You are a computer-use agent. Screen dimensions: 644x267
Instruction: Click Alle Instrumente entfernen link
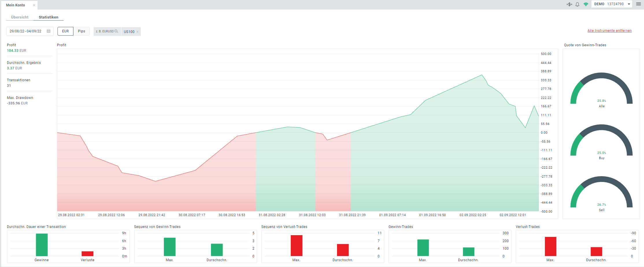[609, 31]
